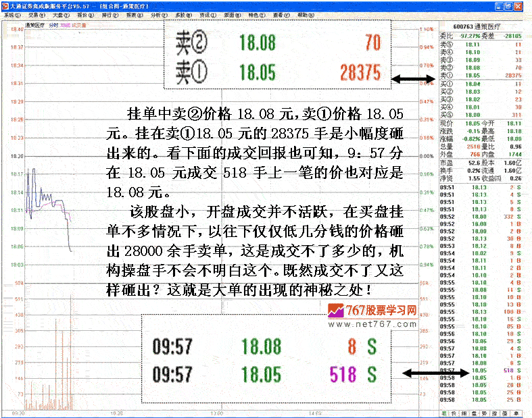Switch to the 笔 tab at bottom right

443,413
